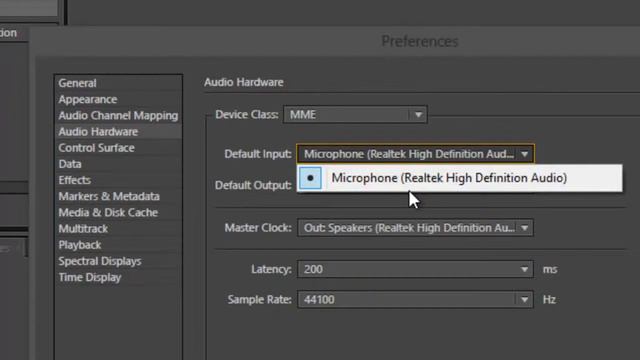640x360 pixels.
Task: Click the selected-bullet next to Microphone option
Action: [x=310, y=178]
